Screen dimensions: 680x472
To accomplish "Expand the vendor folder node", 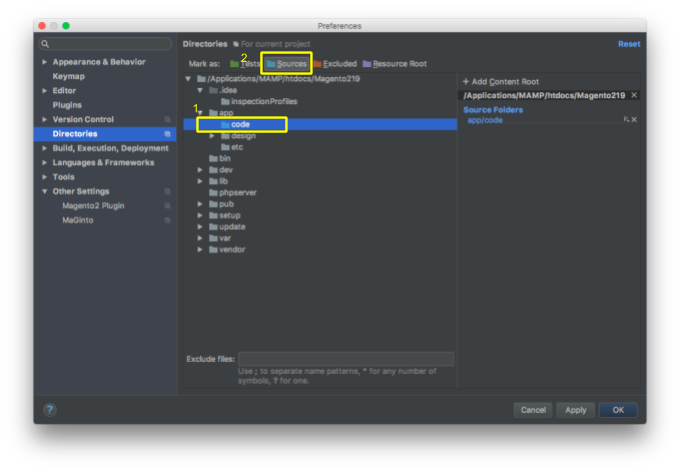I will [x=200, y=250].
